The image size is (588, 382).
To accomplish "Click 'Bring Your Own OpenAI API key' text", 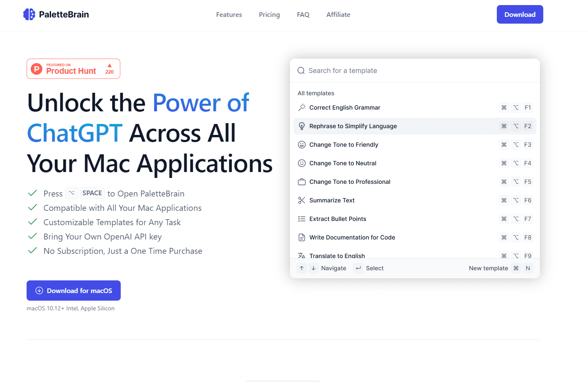I will 103,237.
